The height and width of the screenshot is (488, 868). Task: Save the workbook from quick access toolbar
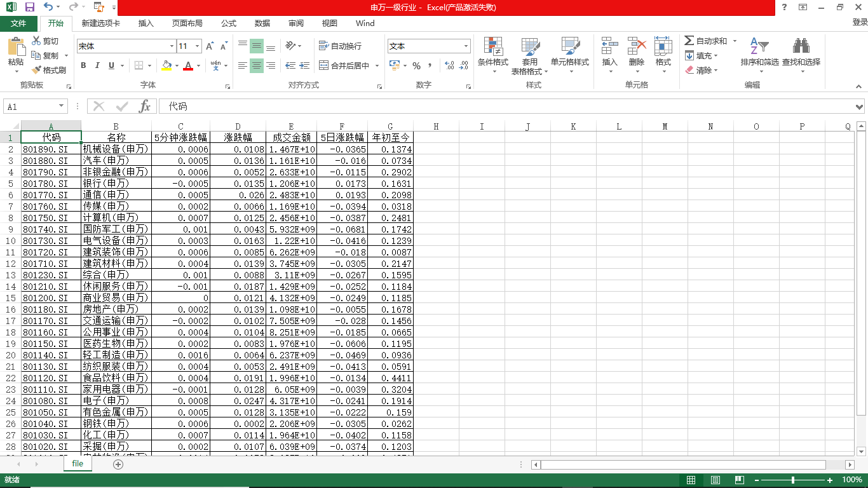pyautogui.click(x=29, y=8)
